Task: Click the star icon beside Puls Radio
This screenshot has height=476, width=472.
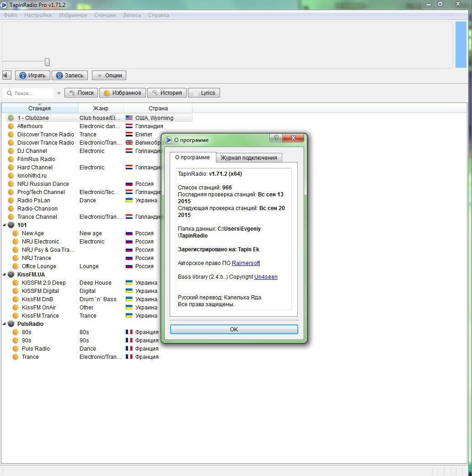Action: coord(16,348)
